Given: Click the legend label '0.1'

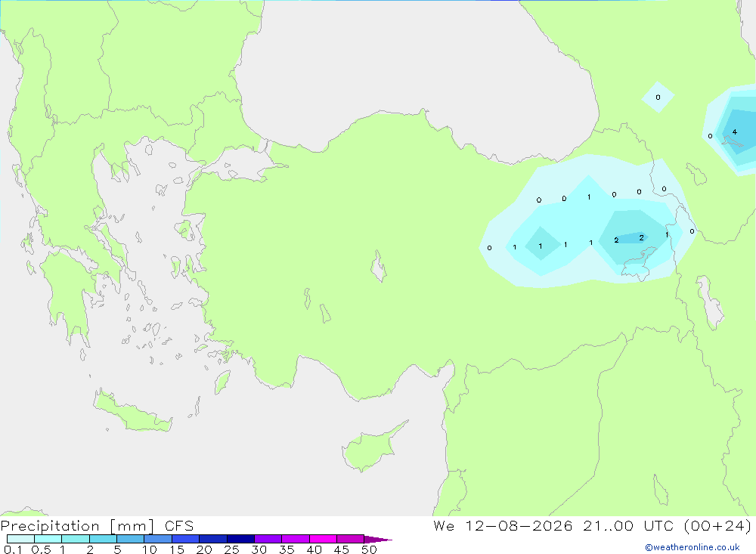Looking at the screenshot, I should [x=13, y=549].
